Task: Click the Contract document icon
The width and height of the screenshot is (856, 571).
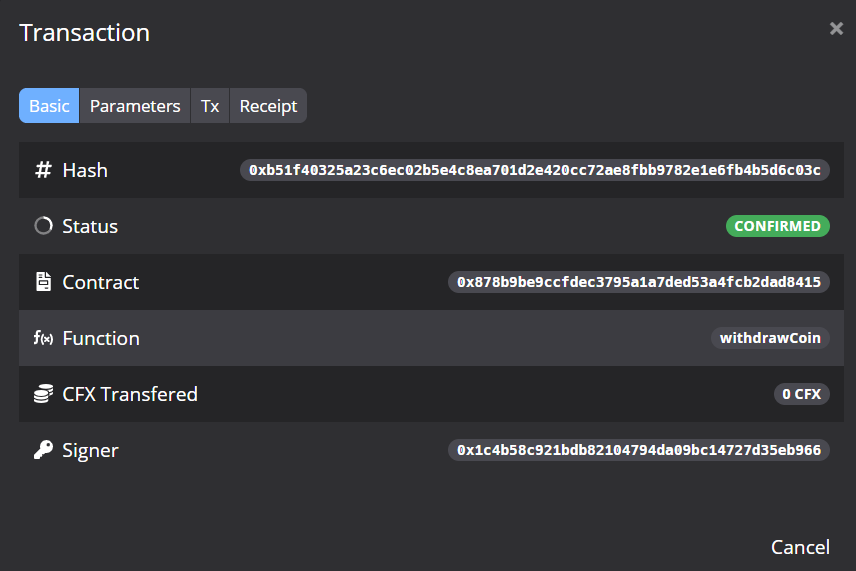Action: click(43, 282)
